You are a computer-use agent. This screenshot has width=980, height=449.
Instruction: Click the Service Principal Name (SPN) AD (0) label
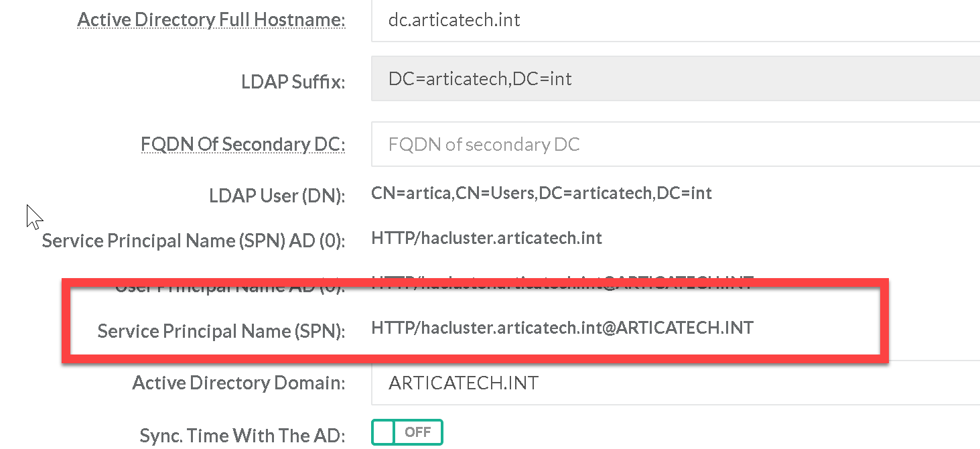point(193,241)
